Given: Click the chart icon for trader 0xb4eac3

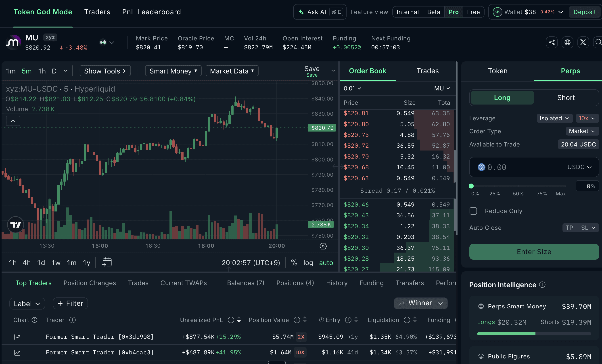Looking at the screenshot, I should (x=17, y=353).
